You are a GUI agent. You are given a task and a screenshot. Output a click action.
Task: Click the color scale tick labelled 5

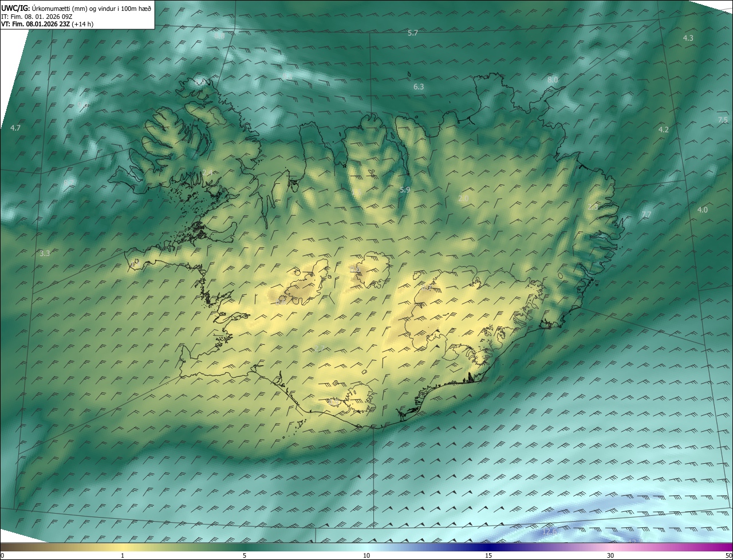pyautogui.click(x=245, y=555)
